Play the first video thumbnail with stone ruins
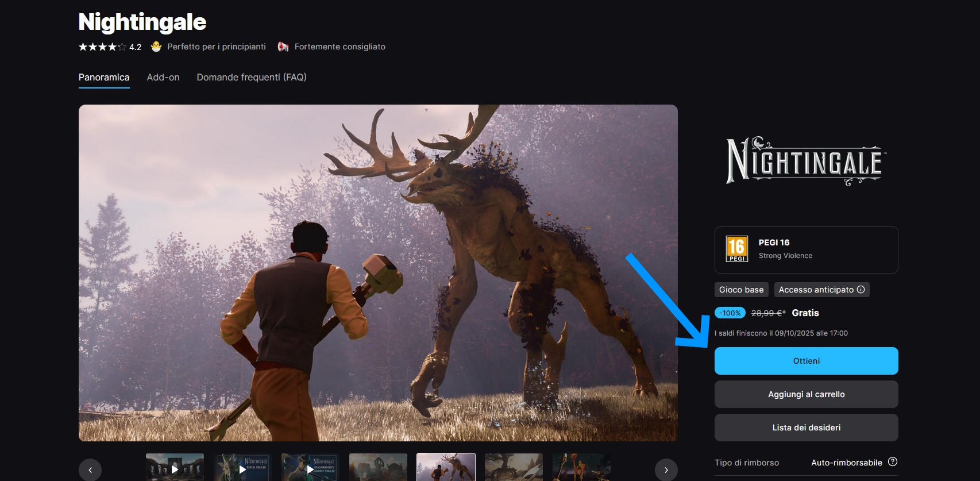 (x=175, y=468)
